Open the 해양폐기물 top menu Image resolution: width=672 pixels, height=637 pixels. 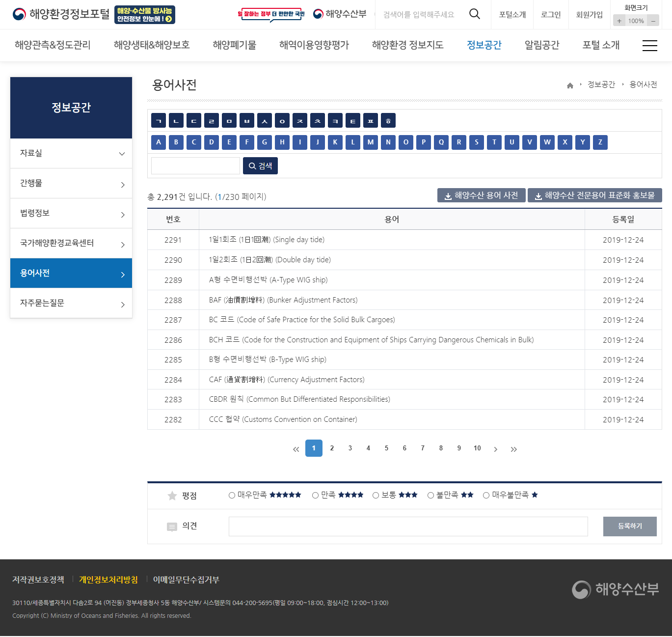coord(234,45)
